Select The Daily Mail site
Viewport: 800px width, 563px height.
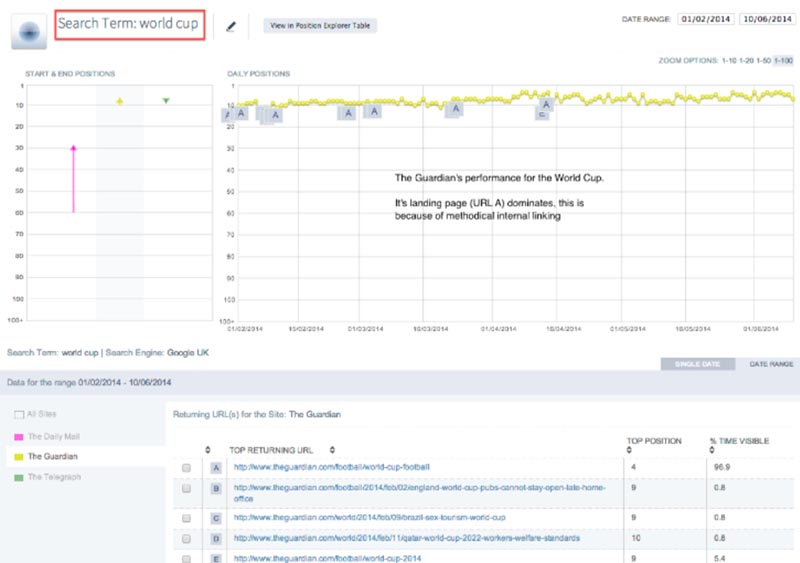54,436
